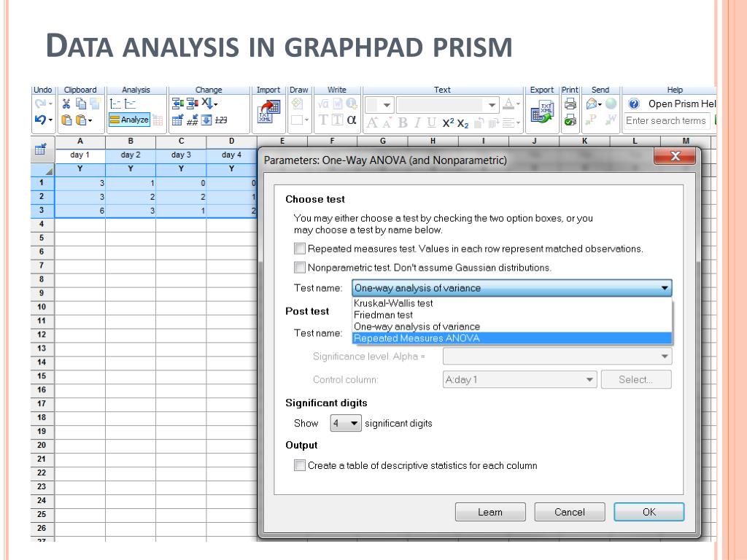Click the blue Help question mark icon
This screenshot has height=560, width=747.
point(634,104)
